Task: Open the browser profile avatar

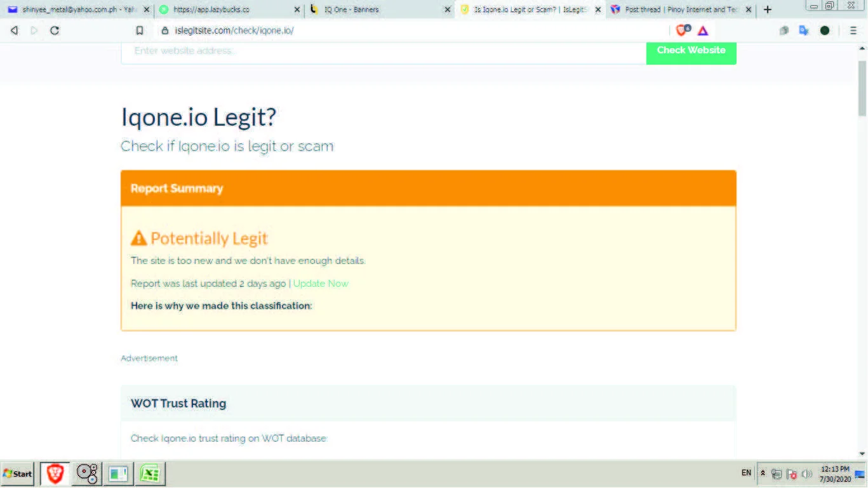Action: 825,30
